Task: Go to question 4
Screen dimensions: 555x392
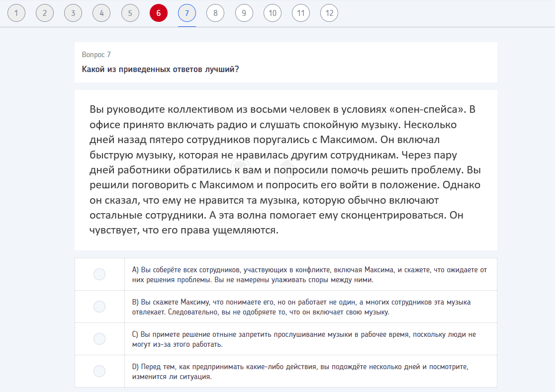Action: [x=101, y=13]
